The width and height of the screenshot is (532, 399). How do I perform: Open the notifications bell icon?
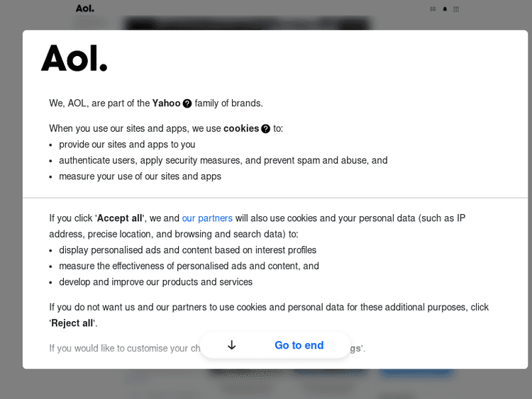(x=445, y=9)
